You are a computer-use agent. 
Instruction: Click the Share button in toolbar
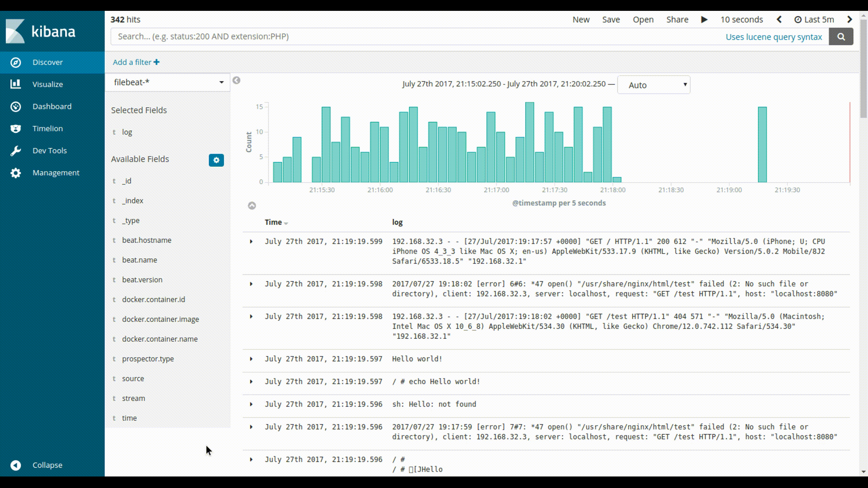pyautogui.click(x=677, y=20)
